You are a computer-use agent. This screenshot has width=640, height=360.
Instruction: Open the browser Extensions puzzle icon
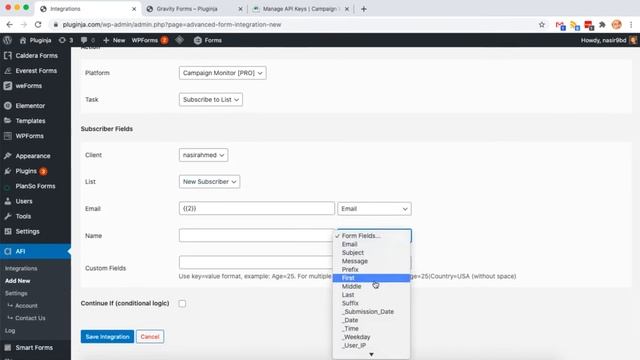tap(602, 25)
